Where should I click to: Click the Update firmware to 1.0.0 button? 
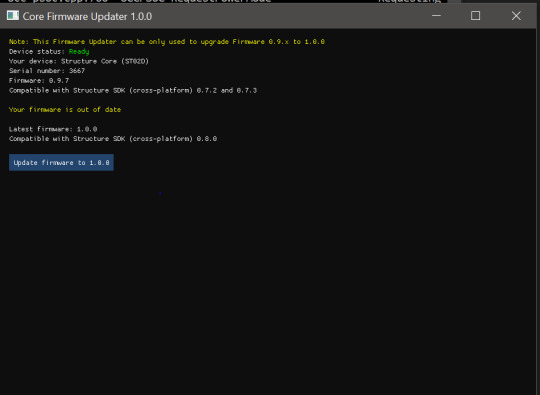tap(61, 163)
